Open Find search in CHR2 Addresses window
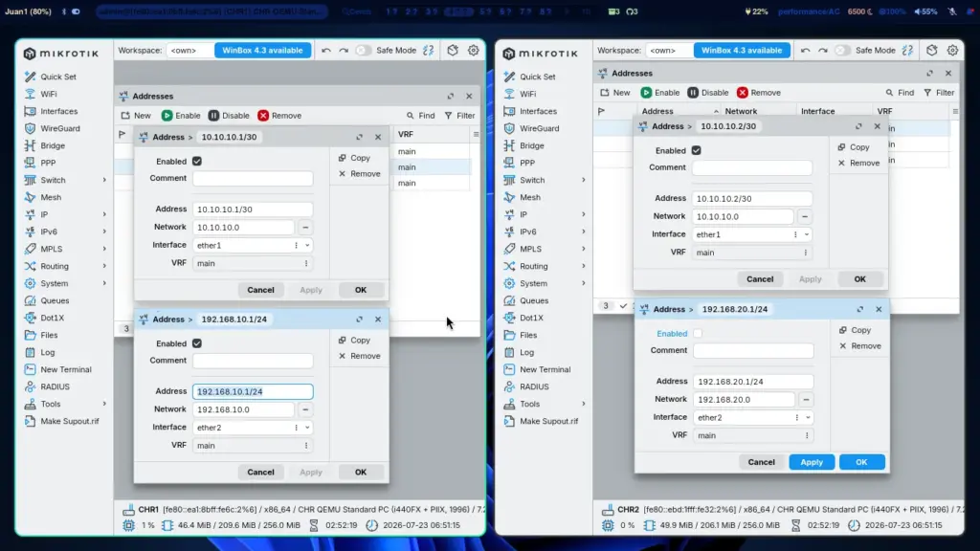Viewport: 980px width, 551px height. [x=900, y=93]
